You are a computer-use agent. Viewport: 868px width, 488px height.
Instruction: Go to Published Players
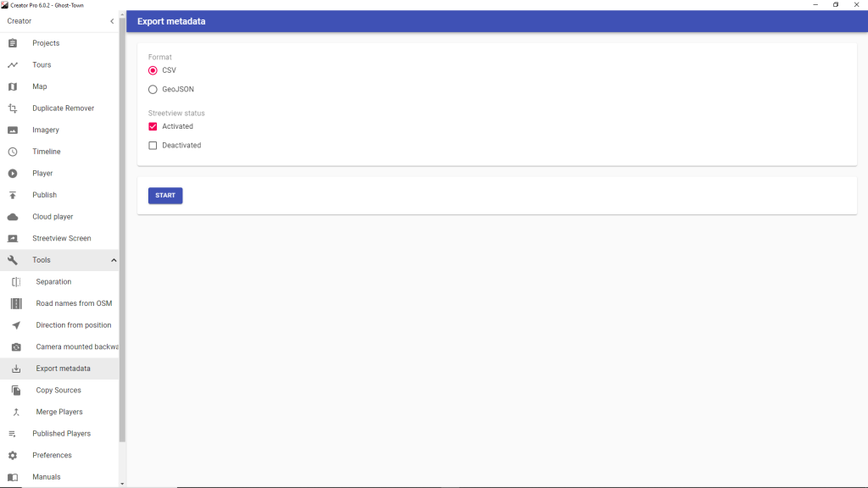click(x=59, y=434)
